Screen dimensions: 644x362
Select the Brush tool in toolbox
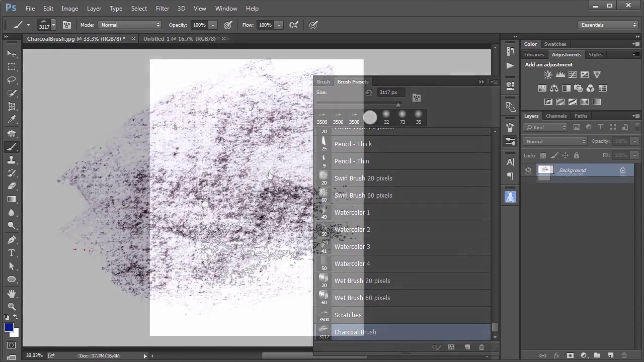12,147
